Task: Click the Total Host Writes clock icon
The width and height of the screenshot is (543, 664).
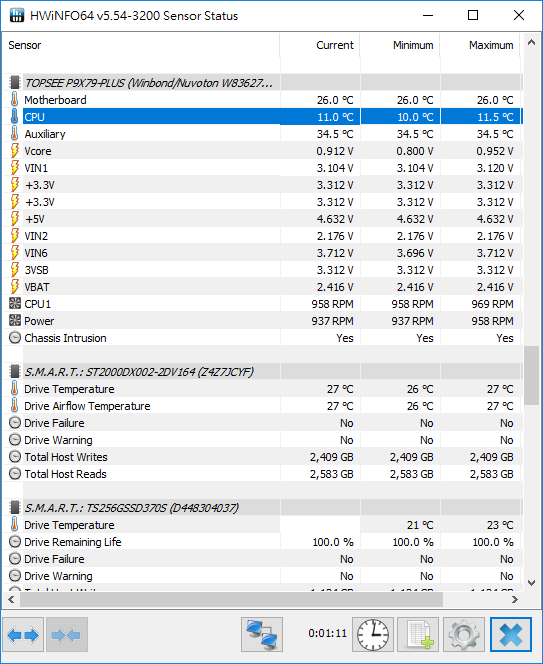Action: coord(15,456)
